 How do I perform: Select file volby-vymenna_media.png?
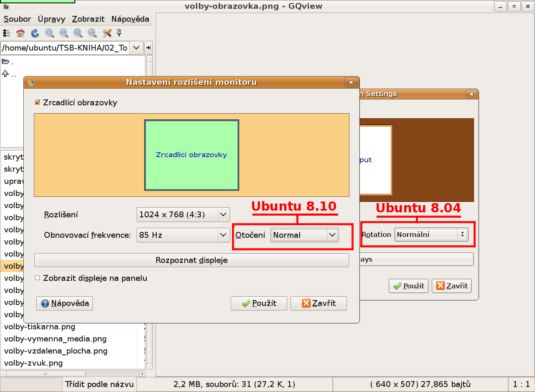click(55, 339)
